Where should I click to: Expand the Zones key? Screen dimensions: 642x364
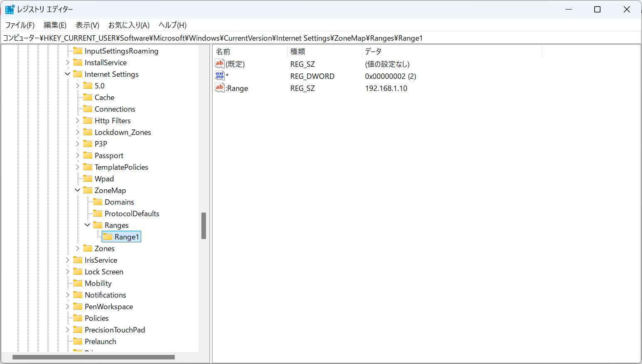78,248
